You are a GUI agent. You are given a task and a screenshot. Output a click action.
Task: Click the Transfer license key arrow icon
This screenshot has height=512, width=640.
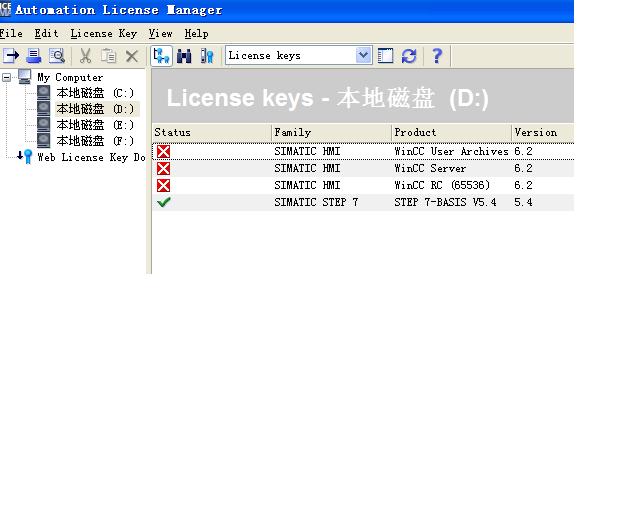pyautogui.click(x=11, y=56)
